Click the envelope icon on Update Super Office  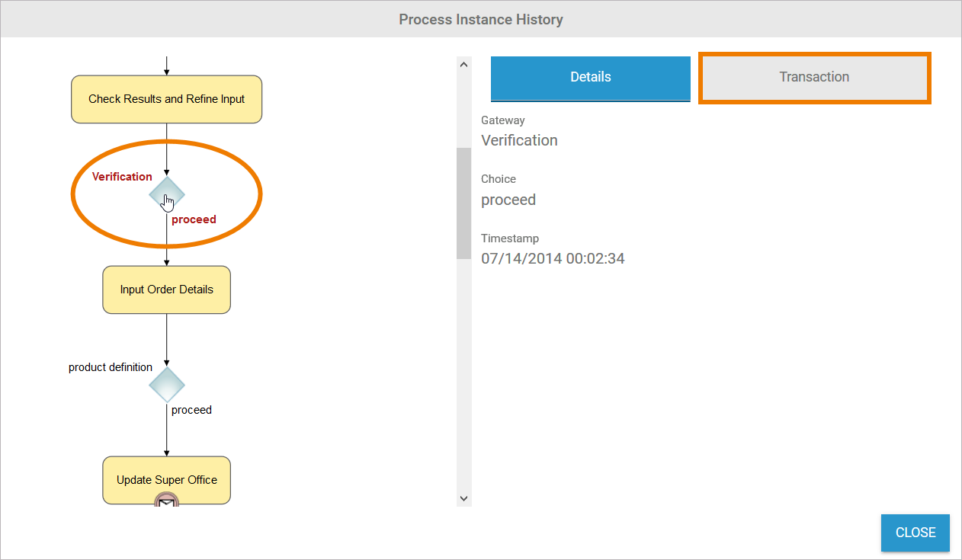[x=166, y=501]
